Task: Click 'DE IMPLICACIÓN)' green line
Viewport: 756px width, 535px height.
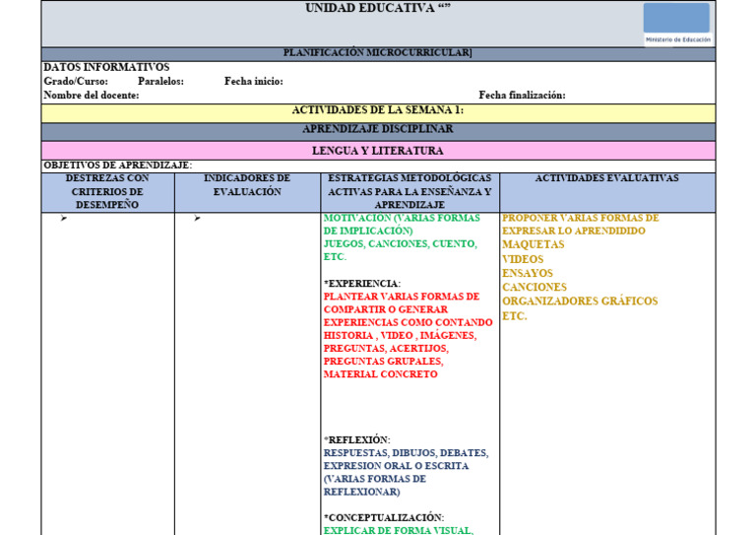Action: point(368,231)
